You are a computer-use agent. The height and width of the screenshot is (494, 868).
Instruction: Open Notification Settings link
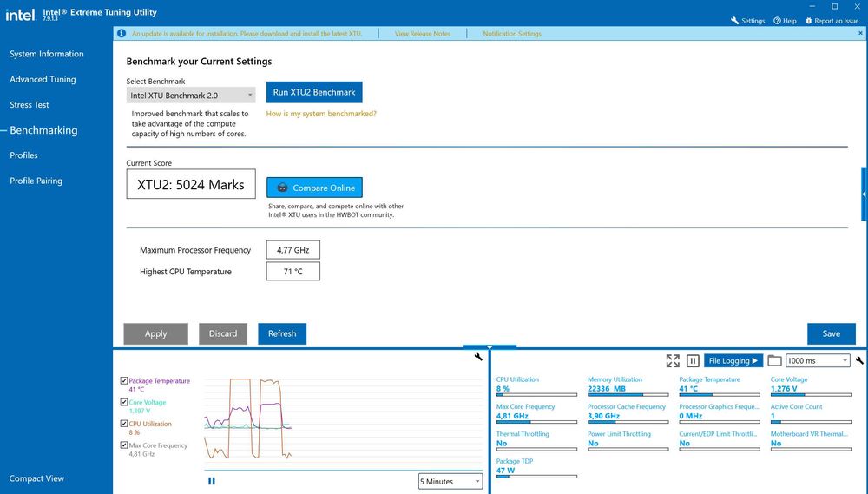512,34
